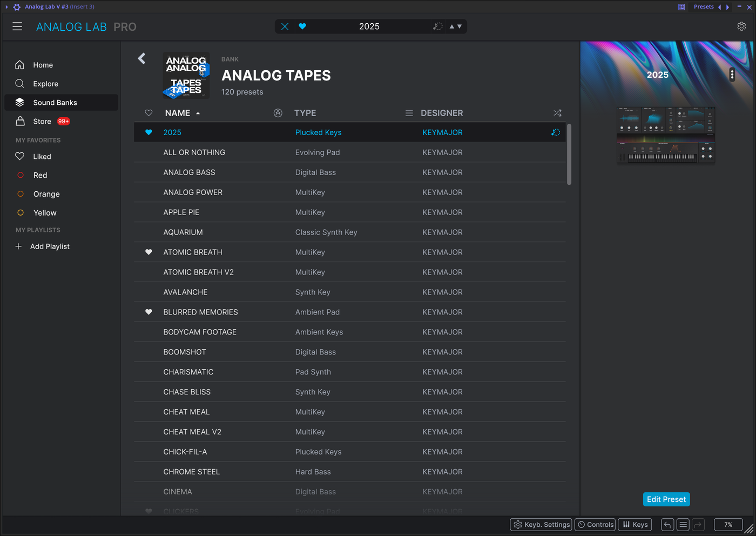Toggle the Controls panel
This screenshot has height=536, width=756.
coord(595,525)
